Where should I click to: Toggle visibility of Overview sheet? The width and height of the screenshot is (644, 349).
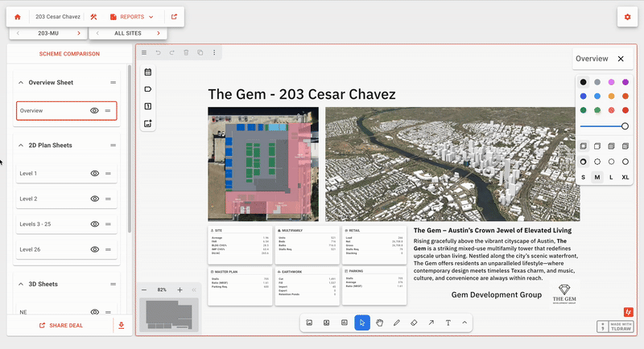[94, 111]
